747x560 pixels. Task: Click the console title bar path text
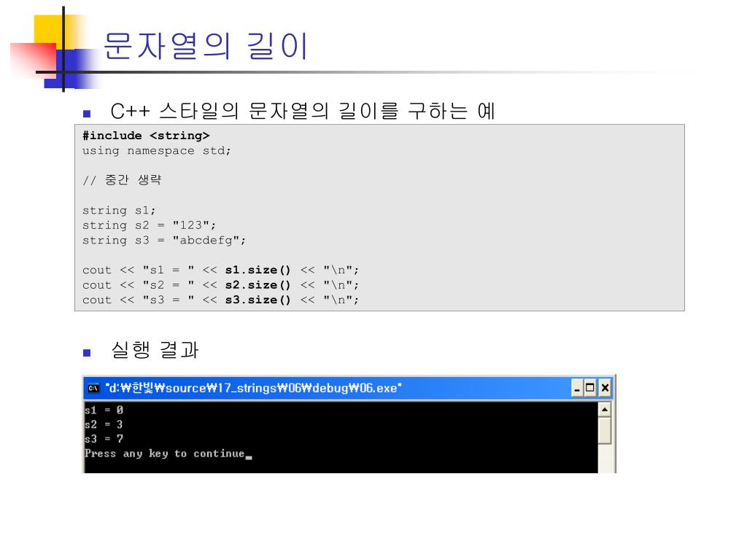point(253,388)
